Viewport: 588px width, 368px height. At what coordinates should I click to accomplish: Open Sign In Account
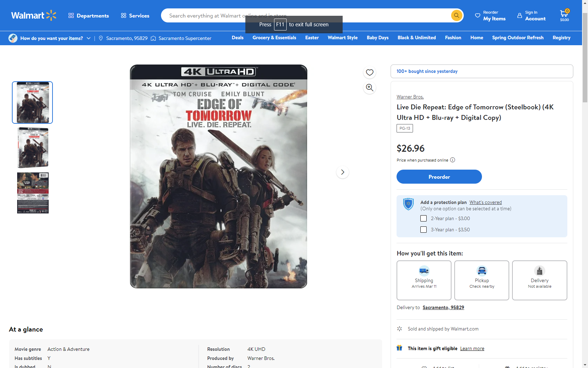coord(531,15)
